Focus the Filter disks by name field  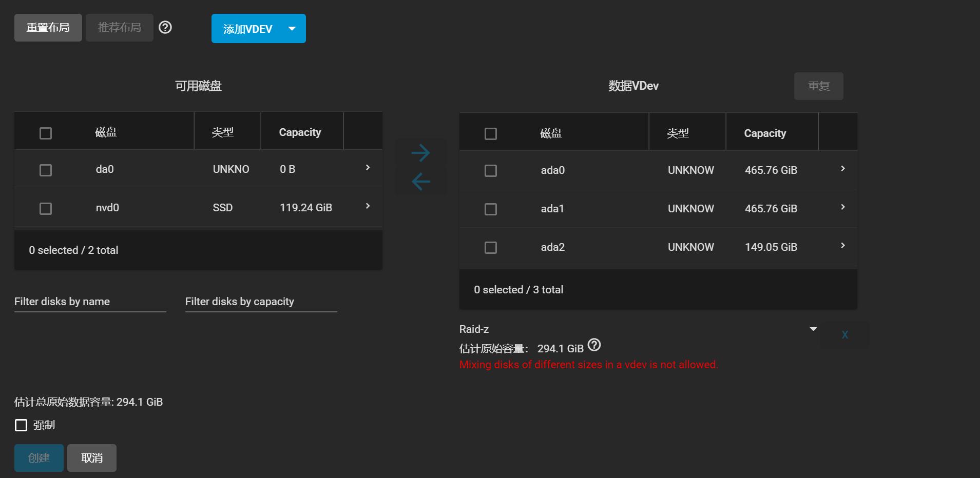pos(90,302)
